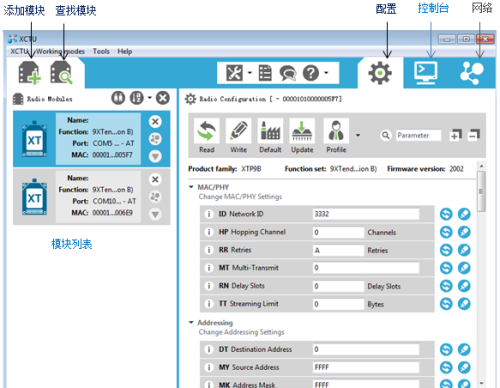
Task: Write the TT Streaming Limit parameter
Action: 464,304
